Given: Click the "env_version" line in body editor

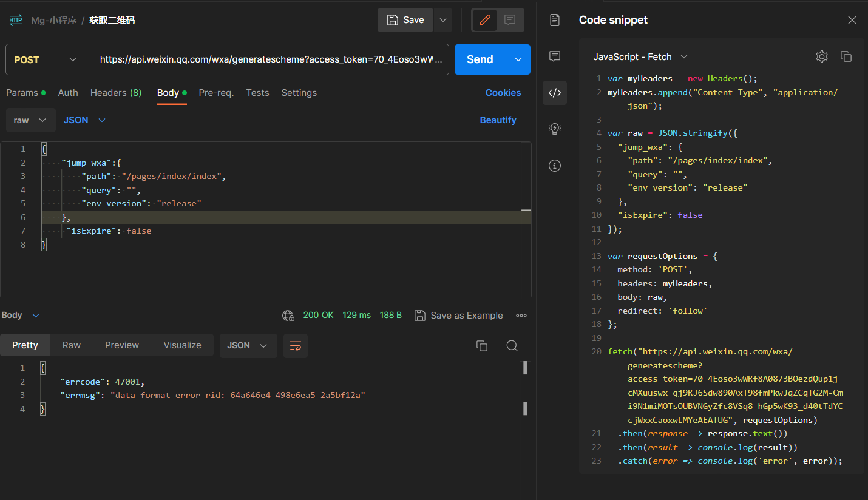Looking at the screenshot, I should click(141, 203).
